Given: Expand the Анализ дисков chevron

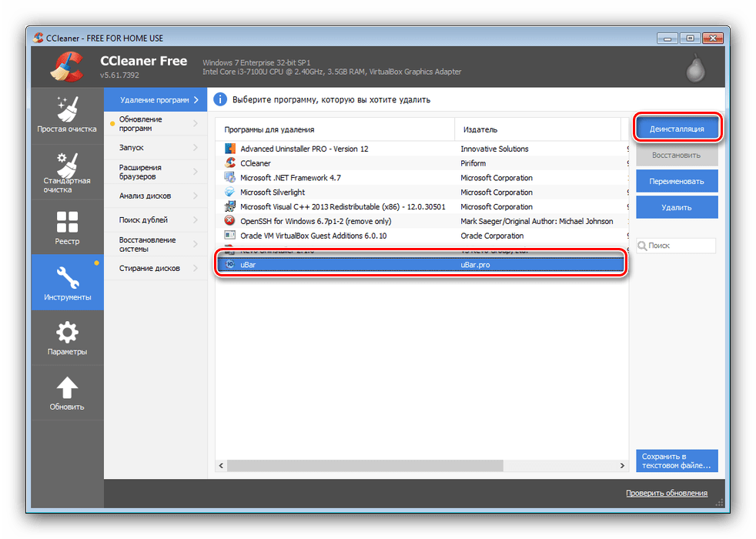Looking at the screenshot, I should pyautogui.click(x=196, y=196).
